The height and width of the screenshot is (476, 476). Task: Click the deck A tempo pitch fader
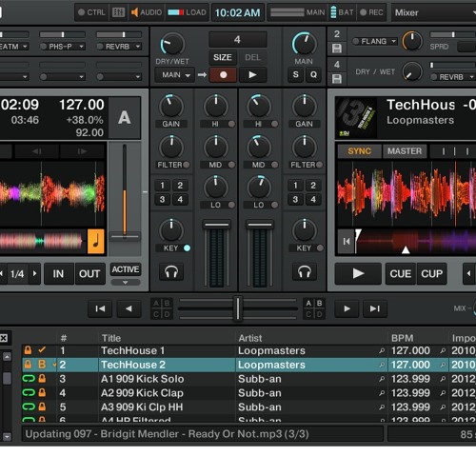(x=125, y=236)
